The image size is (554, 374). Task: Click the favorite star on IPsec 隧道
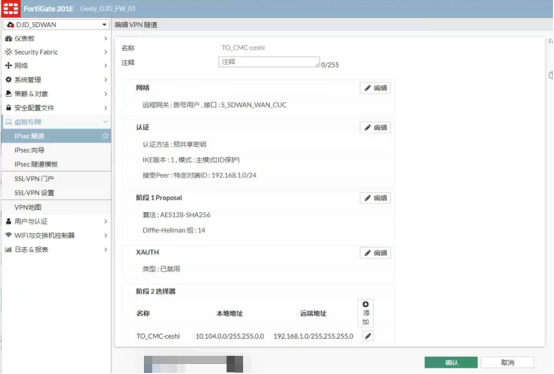[x=105, y=136]
